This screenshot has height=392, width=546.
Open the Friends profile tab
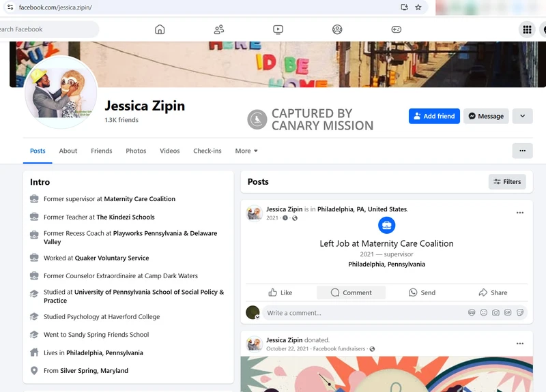click(x=101, y=151)
